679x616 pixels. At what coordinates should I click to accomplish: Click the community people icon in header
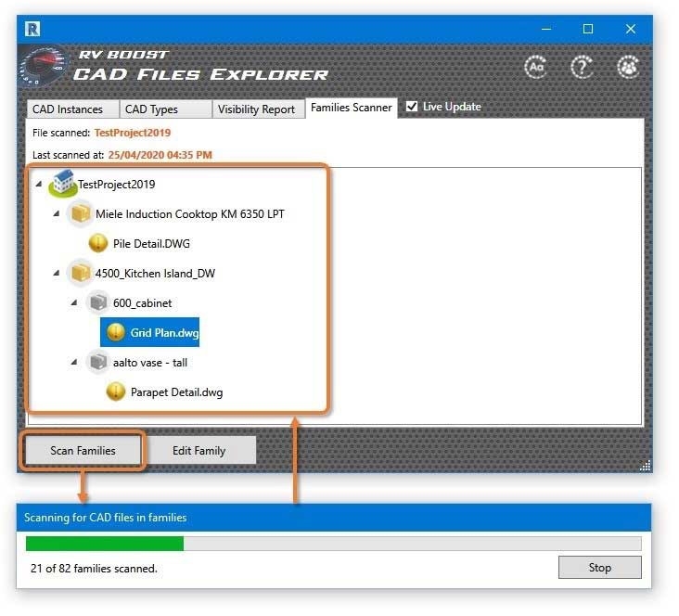point(628,67)
